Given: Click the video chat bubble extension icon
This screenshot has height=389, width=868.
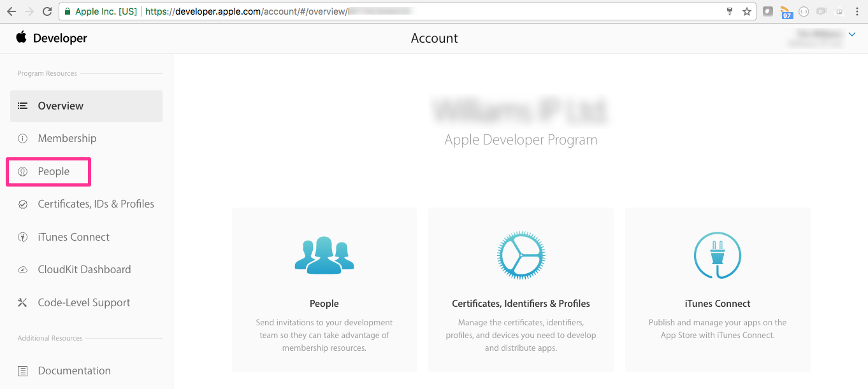Looking at the screenshot, I should coord(822,11).
